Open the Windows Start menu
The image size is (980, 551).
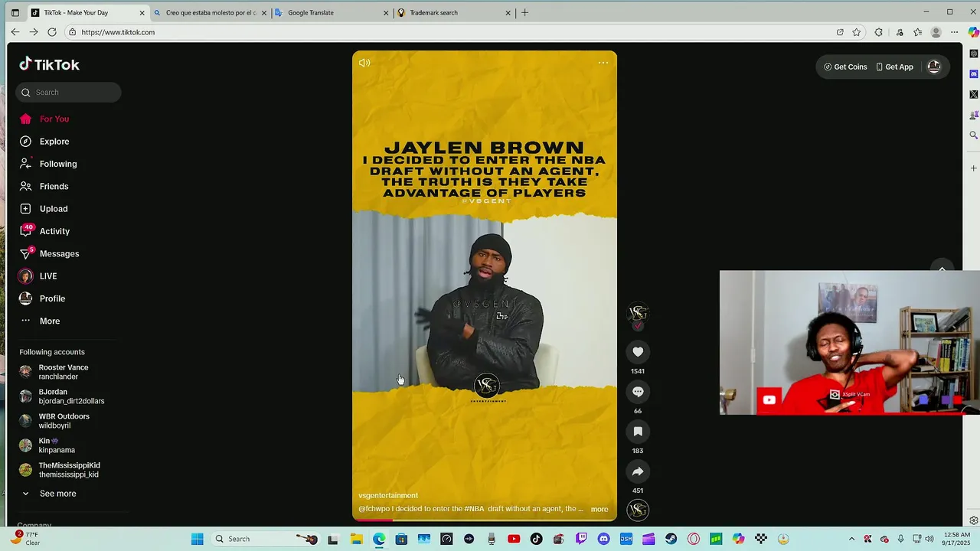[197, 539]
